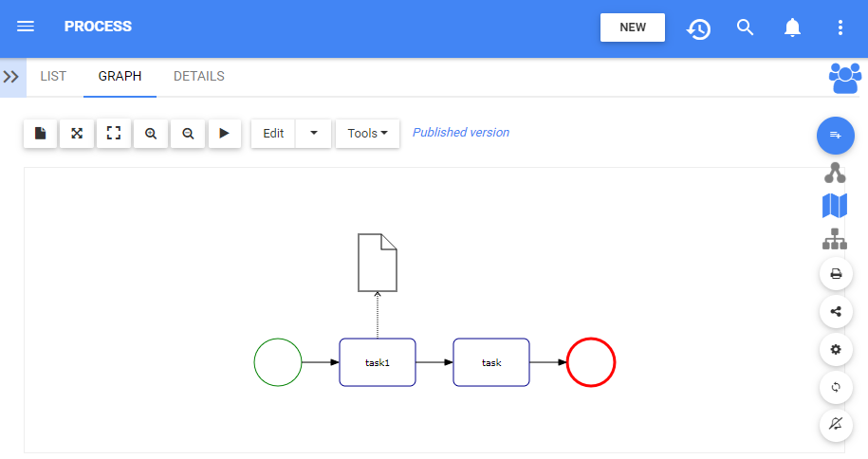Click the fit-to-screen arrows icon
Viewport: 868px width, 459px height.
pos(77,134)
